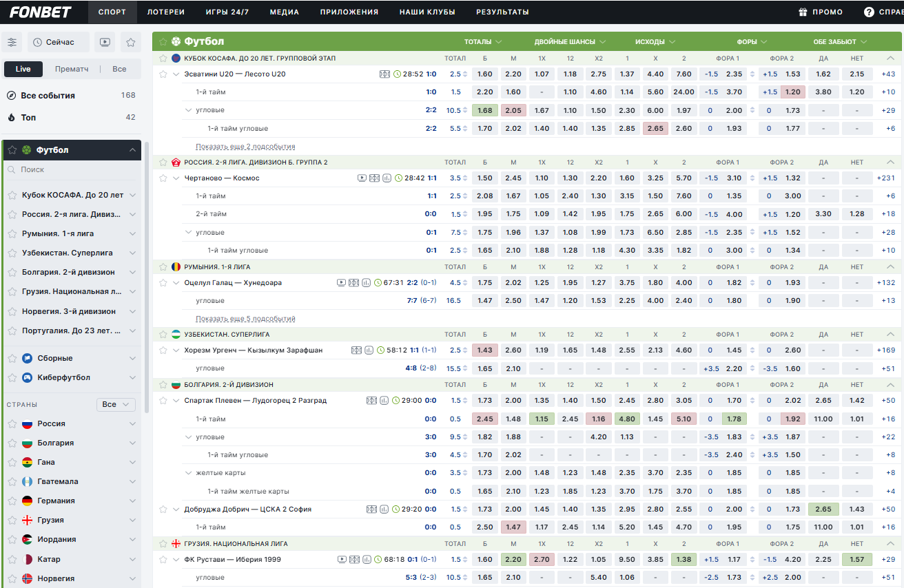Open the Тоталы column dropdown
Viewport: 904px width, 588px height.
[x=483, y=41]
